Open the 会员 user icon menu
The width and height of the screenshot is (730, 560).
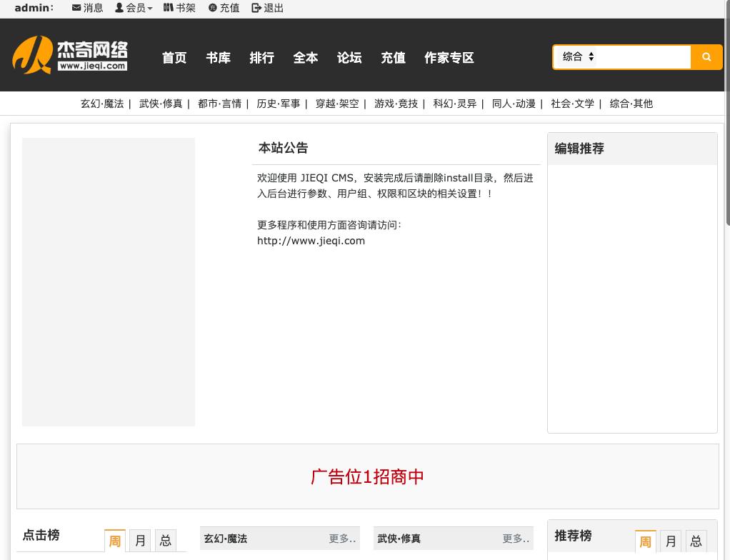[x=119, y=8]
